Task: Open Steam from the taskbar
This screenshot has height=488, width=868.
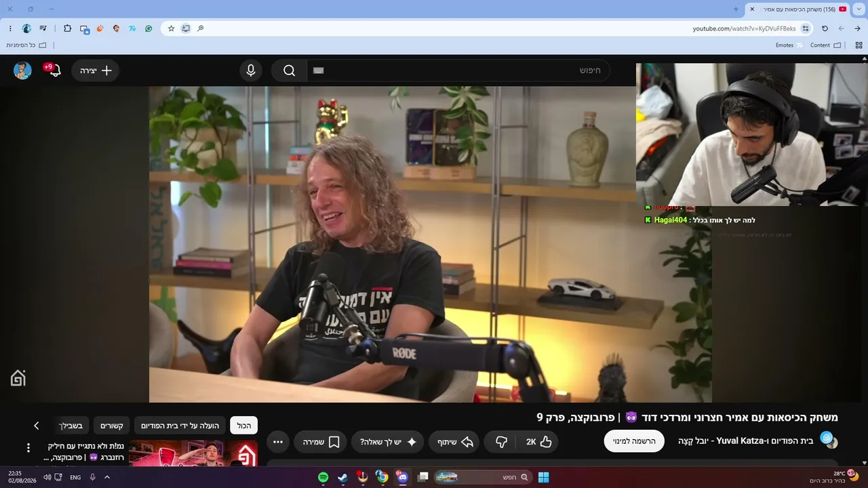Action: [343, 477]
